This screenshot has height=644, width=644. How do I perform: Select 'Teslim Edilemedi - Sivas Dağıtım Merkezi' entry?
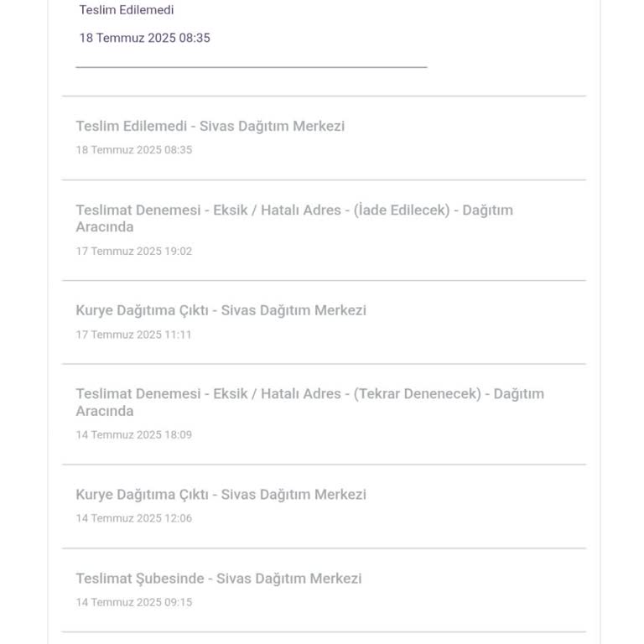point(210,126)
